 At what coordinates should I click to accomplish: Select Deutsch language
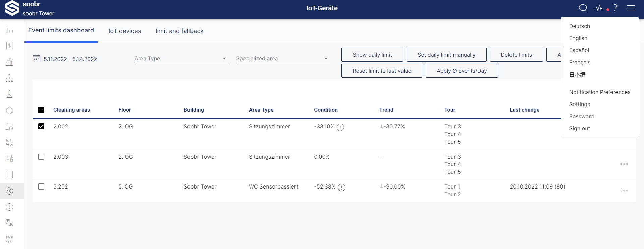click(x=579, y=26)
